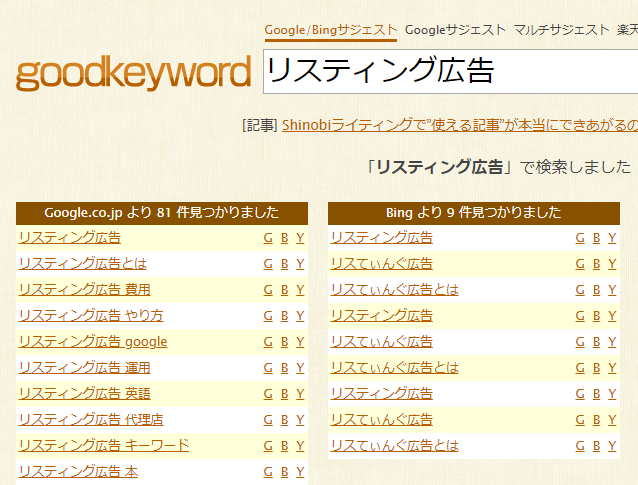Click G link for リスティング広告 やり方 row

click(x=268, y=316)
